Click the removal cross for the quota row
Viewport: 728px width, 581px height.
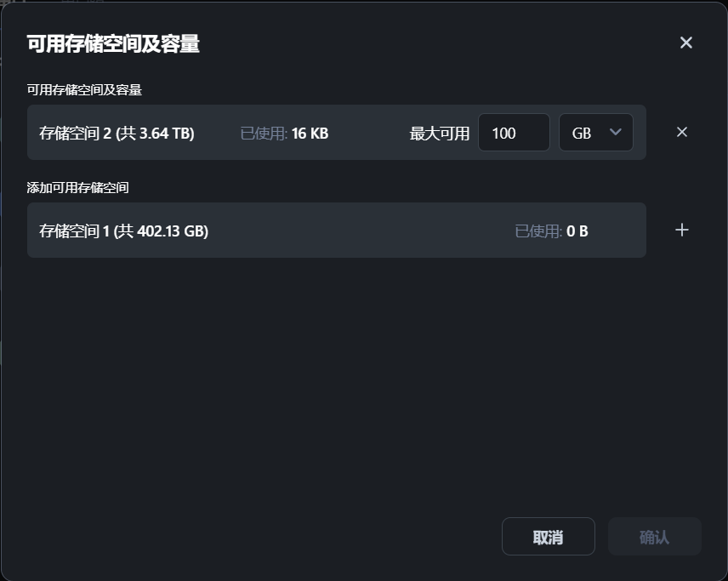click(x=682, y=132)
